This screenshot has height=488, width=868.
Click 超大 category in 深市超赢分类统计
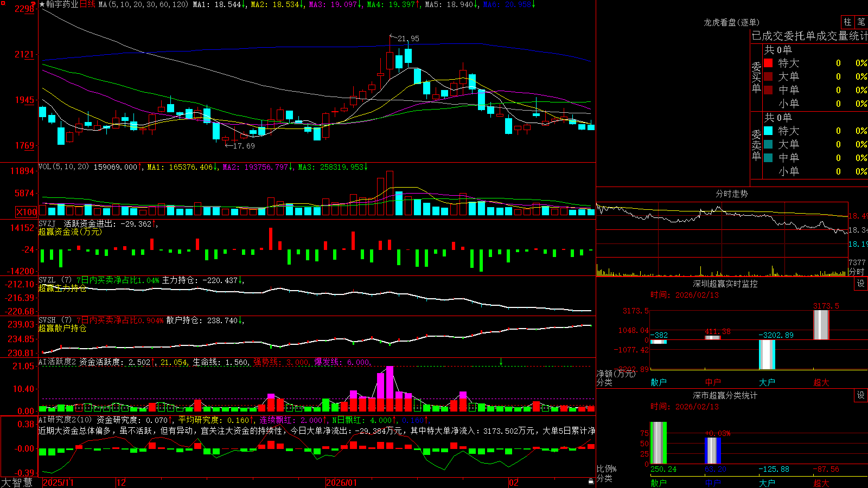821,483
